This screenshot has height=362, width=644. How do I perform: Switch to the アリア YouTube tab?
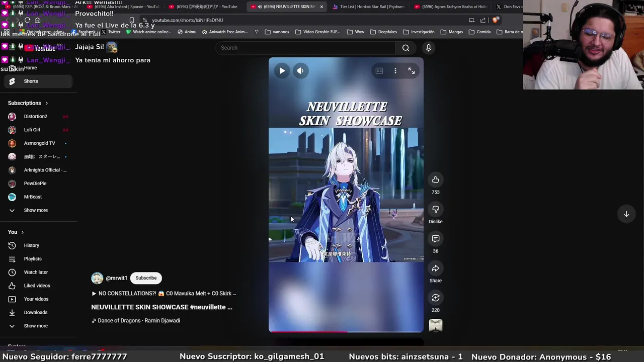point(205,7)
